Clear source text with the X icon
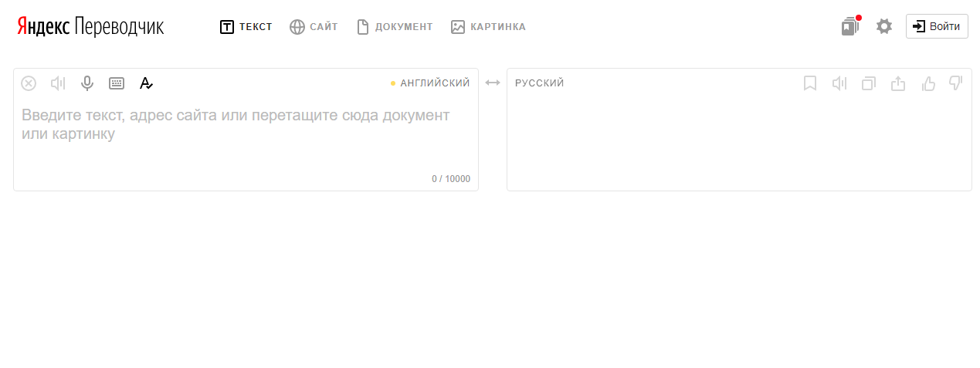The image size is (980, 368). [x=29, y=83]
